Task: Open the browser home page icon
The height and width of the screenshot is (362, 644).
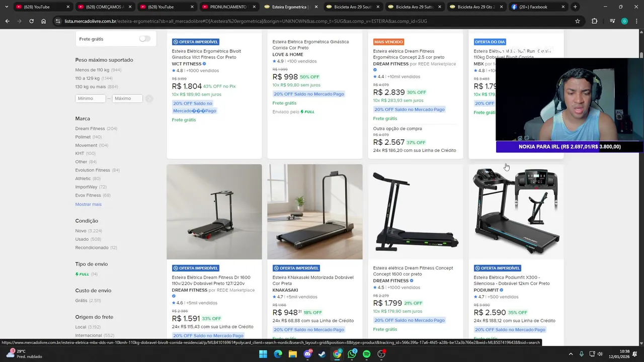Action: pyautogui.click(x=44, y=21)
